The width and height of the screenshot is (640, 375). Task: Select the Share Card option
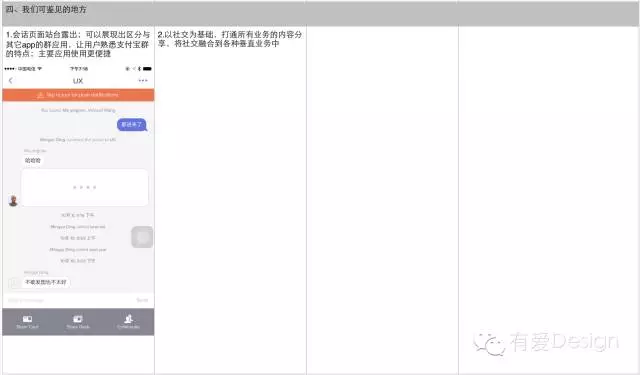coord(27,322)
